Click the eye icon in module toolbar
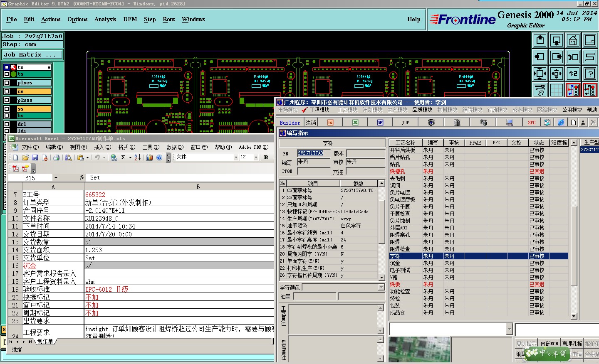The image size is (599, 364). click(x=431, y=123)
